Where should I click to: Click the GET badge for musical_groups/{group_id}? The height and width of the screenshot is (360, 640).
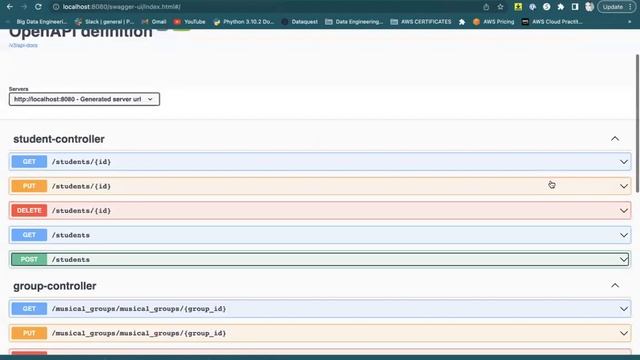(x=29, y=309)
